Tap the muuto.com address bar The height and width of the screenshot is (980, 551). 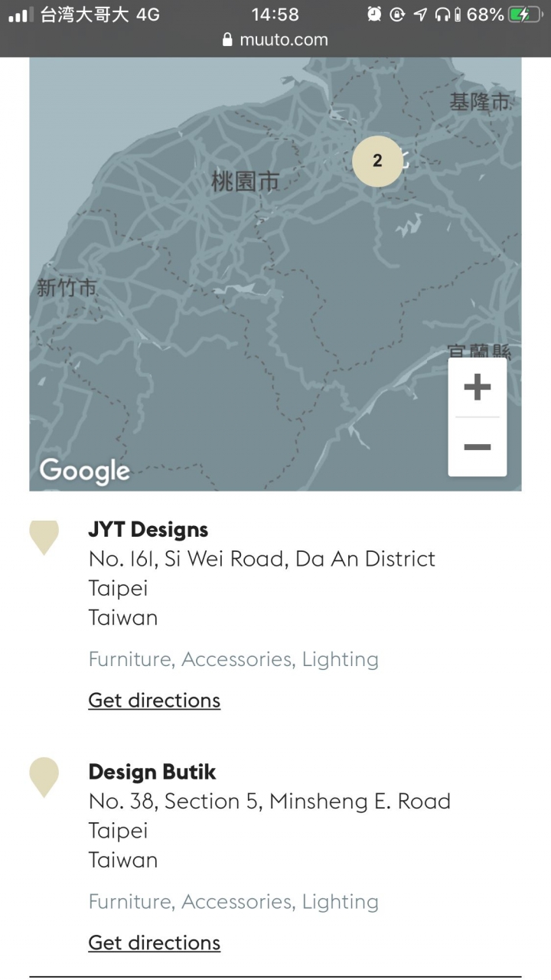275,40
